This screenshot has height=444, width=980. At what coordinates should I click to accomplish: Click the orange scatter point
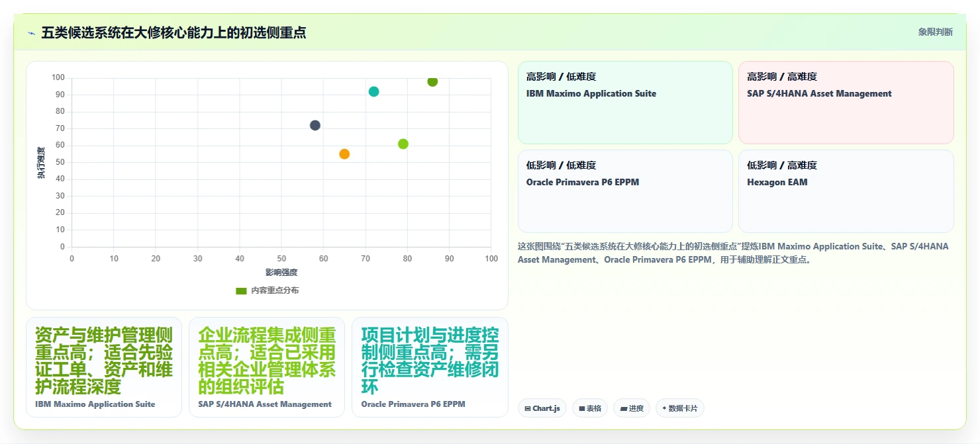pyautogui.click(x=344, y=154)
